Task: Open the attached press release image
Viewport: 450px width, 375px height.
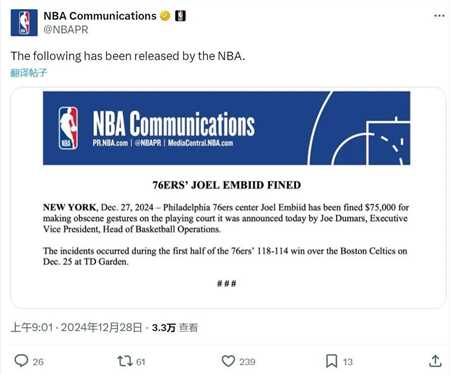Action: pos(228,198)
